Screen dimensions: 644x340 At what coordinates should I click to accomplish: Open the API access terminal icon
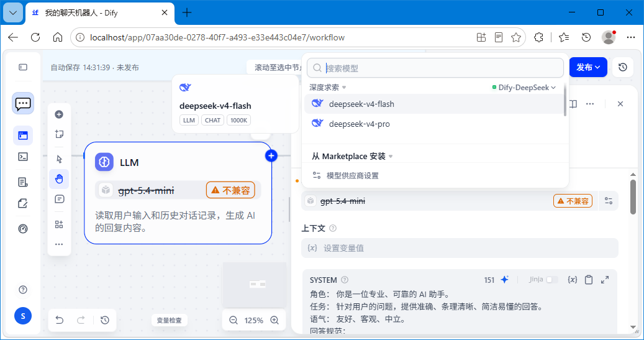point(23,157)
